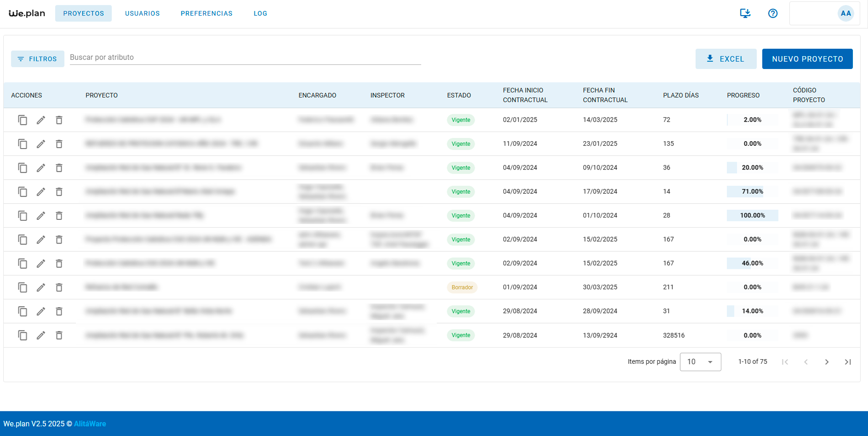This screenshot has height=436, width=868.
Task: Open the help question mark icon
Action: pyautogui.click(x=773, y=13)
